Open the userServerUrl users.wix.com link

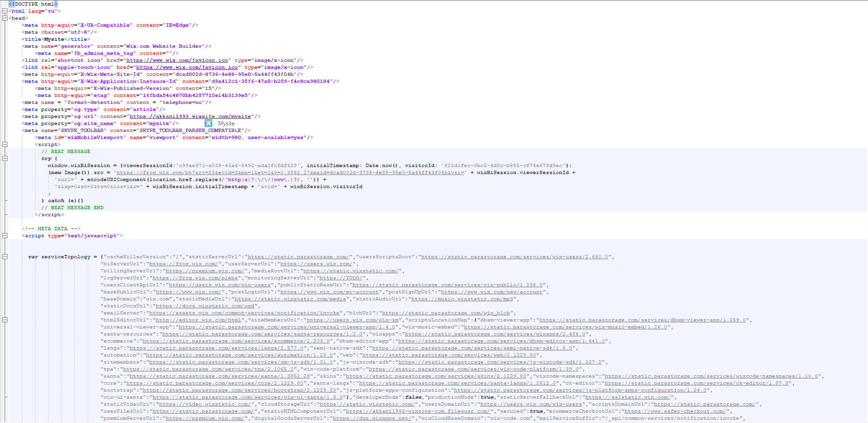click(316, 264)
